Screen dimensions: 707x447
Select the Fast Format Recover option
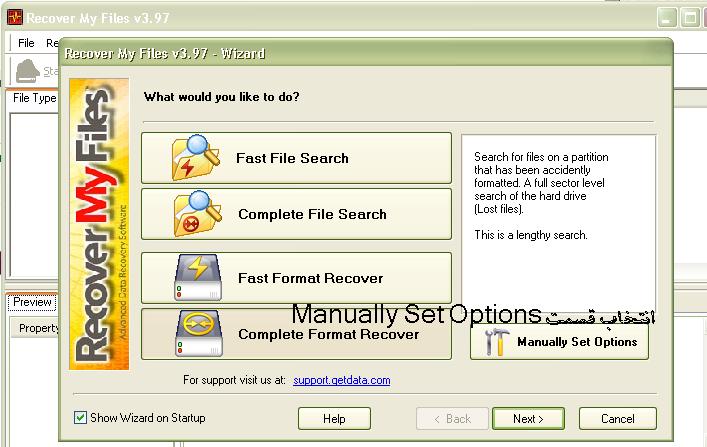point(296,278)
